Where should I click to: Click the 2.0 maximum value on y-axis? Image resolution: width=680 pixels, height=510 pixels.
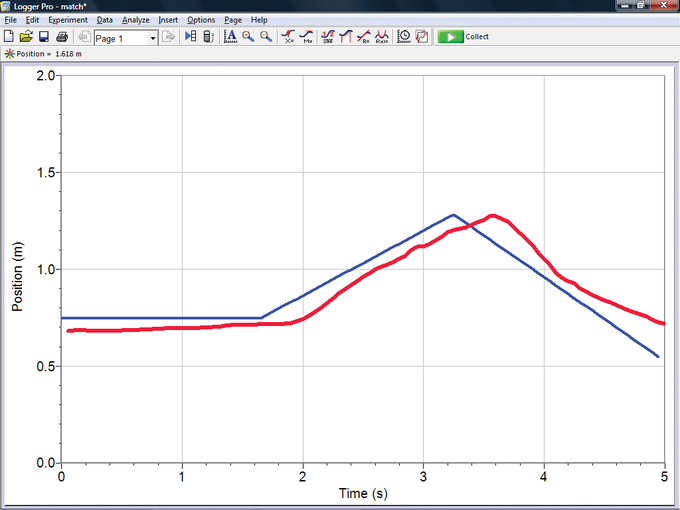coord(45,77)
